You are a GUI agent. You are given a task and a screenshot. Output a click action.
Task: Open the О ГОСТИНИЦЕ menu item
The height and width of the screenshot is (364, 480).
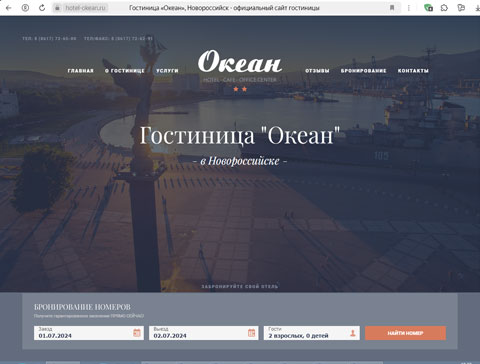point(125,71)
